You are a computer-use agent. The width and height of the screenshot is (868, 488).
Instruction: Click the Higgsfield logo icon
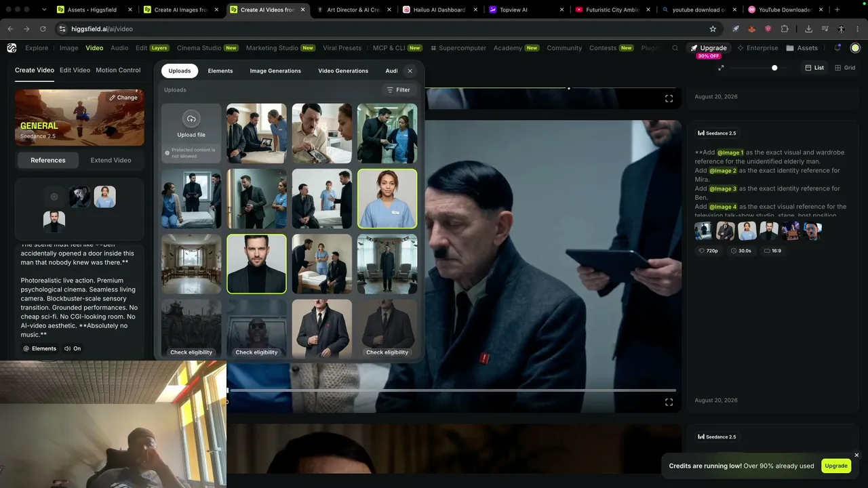click(12, 48)
